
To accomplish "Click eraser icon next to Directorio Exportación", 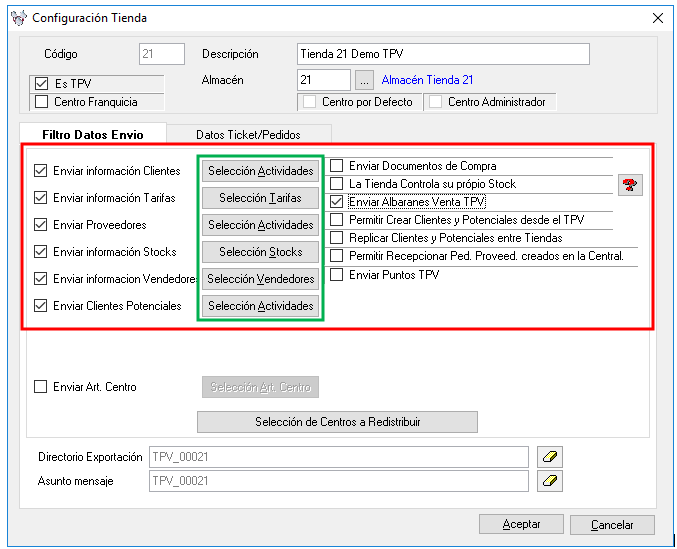I will (x=550, y=457).
